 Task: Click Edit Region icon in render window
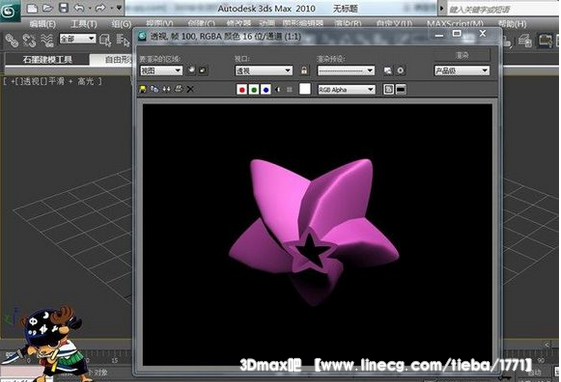(x=192, y=70)
